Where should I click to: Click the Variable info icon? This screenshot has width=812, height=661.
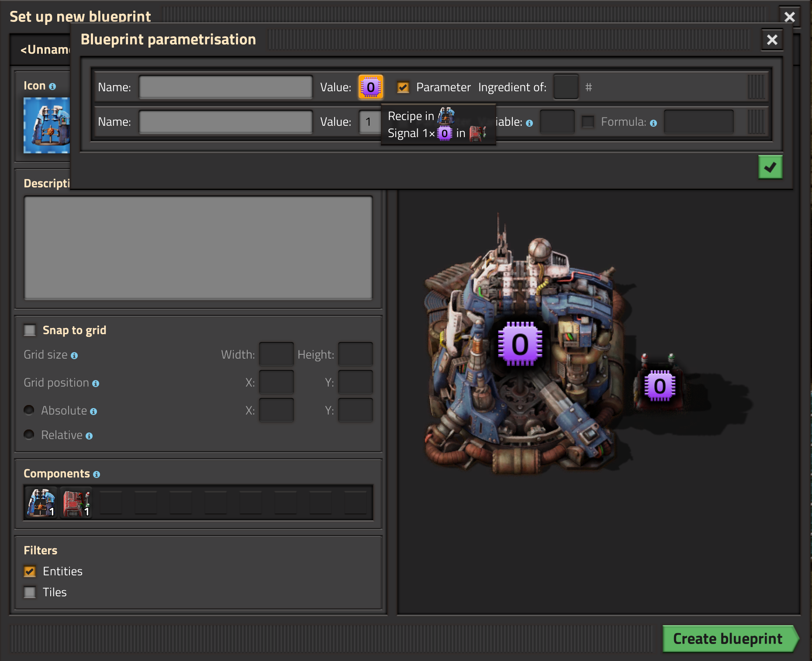[529, 123]
